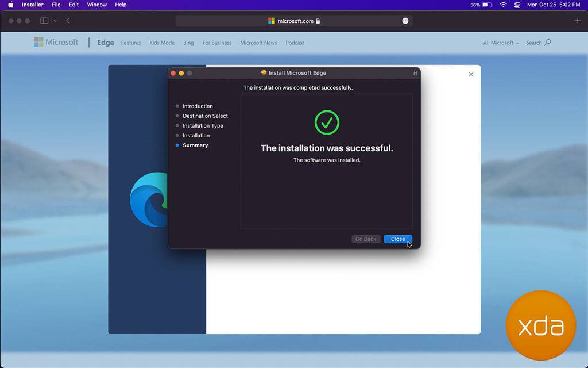Open the Edit menu

coord(74,5)
